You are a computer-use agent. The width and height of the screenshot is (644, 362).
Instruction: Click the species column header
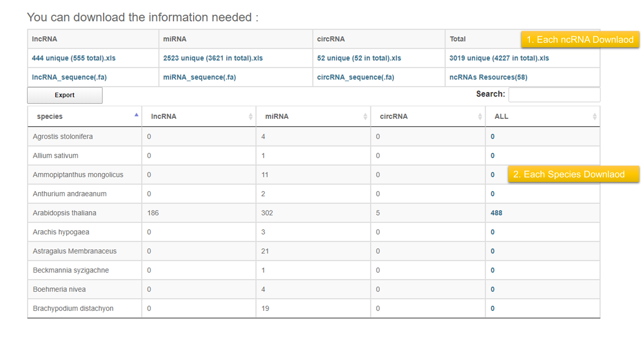click(x=50, y=116)
